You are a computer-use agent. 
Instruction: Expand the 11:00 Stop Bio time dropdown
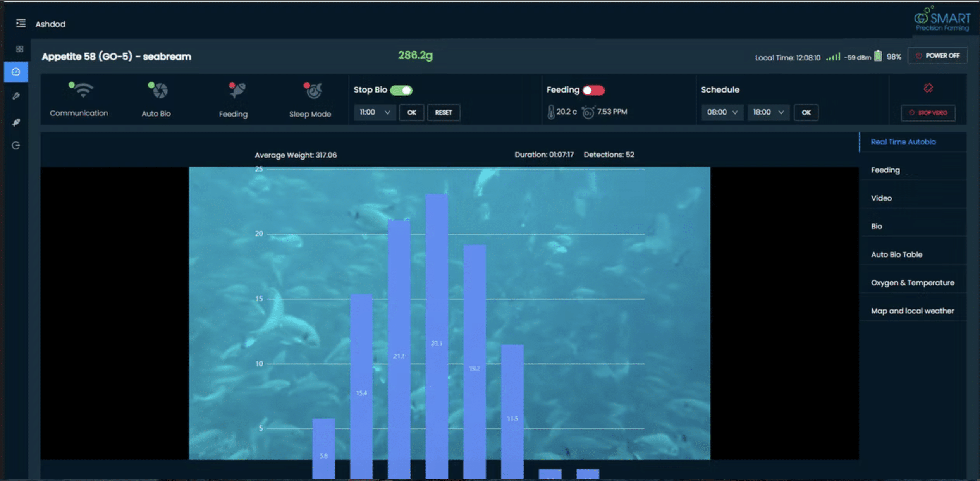374,113
